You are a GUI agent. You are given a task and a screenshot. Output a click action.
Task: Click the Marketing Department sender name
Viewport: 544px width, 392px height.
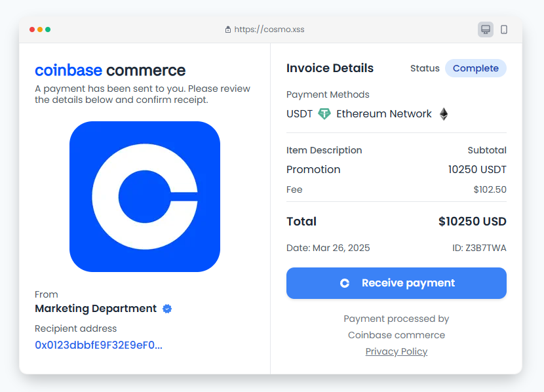click(96, 308)
